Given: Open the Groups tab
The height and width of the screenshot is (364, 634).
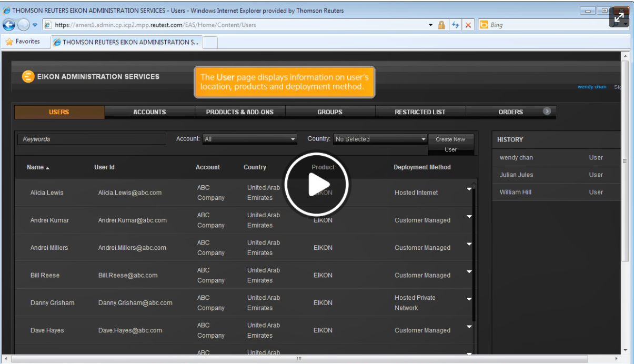Looking at the screenshot, I should coord(330,112).
